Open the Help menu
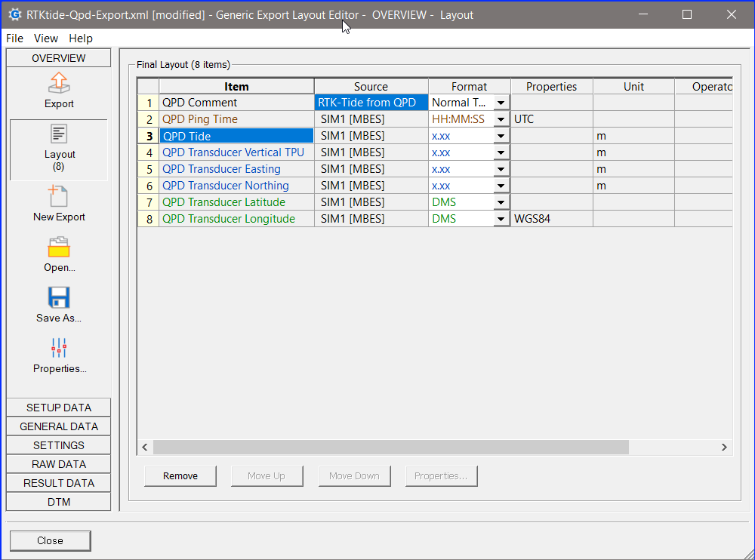This screenshot has height=560, width=755. click(81, 38)
